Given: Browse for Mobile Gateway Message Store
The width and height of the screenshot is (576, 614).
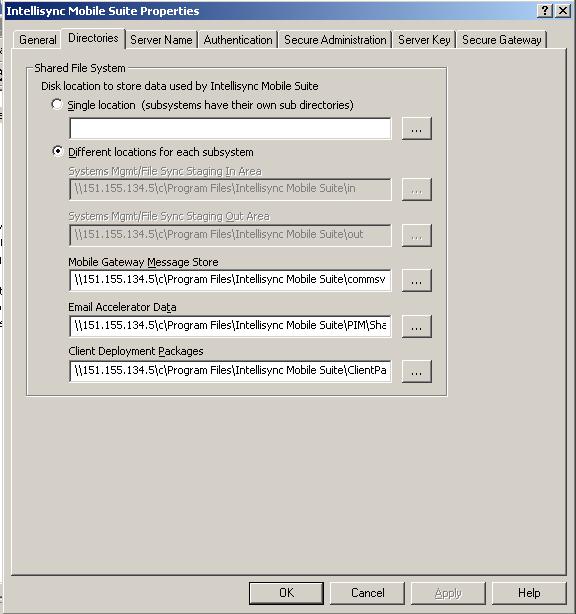Looking at the screenshot, I should [x=417, y=280].
